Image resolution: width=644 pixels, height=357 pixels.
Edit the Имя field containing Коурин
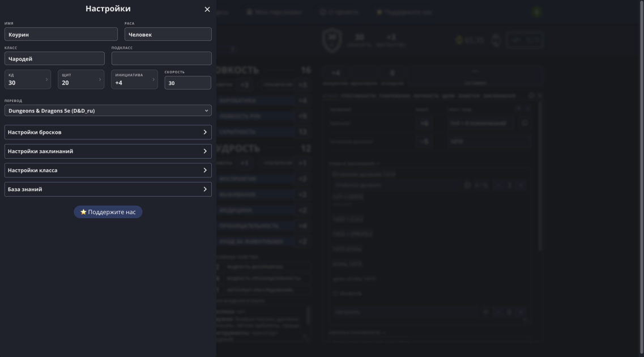[61, 34]
